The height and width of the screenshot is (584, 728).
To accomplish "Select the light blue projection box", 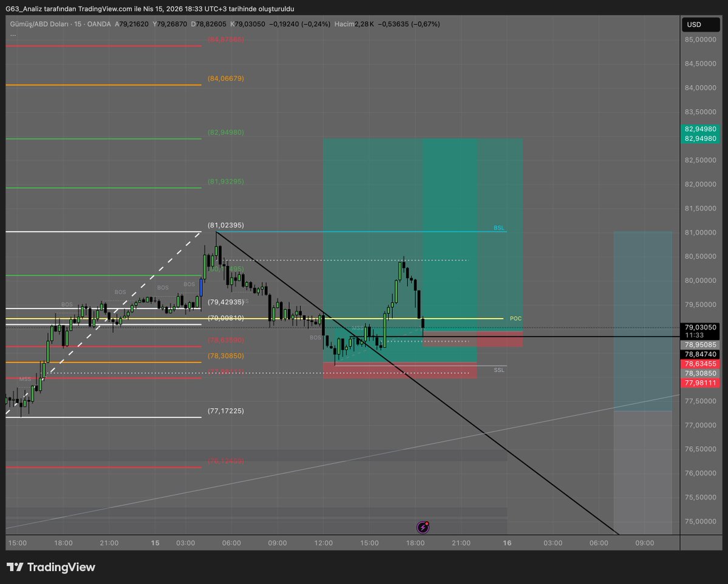I will (x=642, y=321).
